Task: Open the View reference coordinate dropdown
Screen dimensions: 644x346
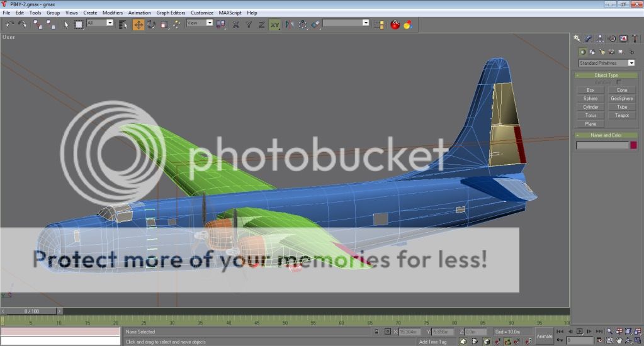Action: coord(200,23)
